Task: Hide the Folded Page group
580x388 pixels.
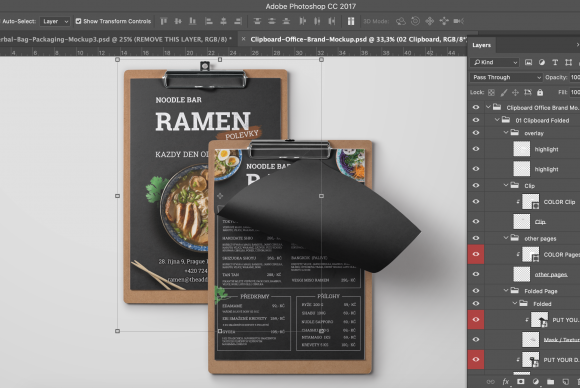Action: point(476,291)
